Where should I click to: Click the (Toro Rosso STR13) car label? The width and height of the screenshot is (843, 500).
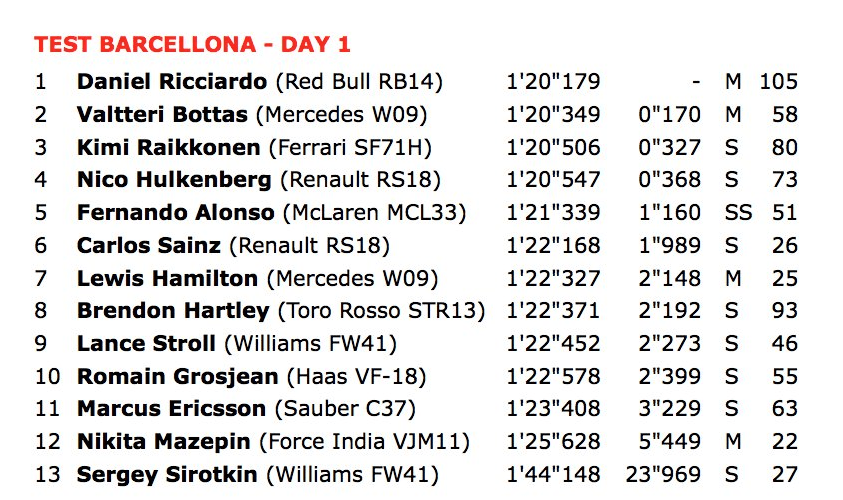[382, 311]
